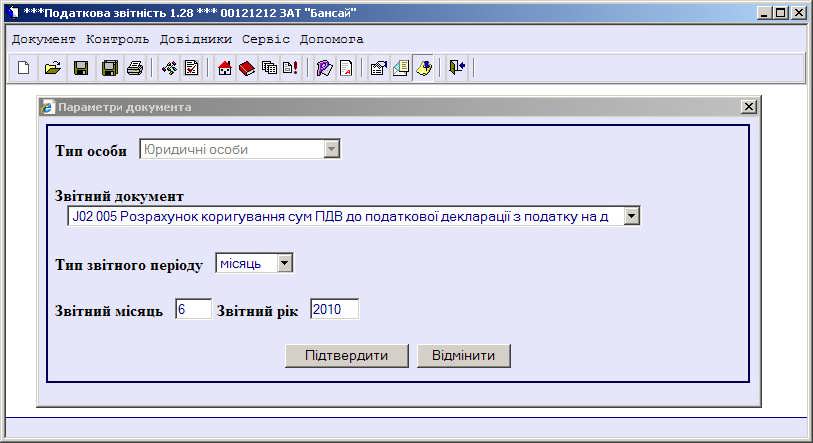
Task: Click the Звітний рік input field
Action: coord(334,309)
